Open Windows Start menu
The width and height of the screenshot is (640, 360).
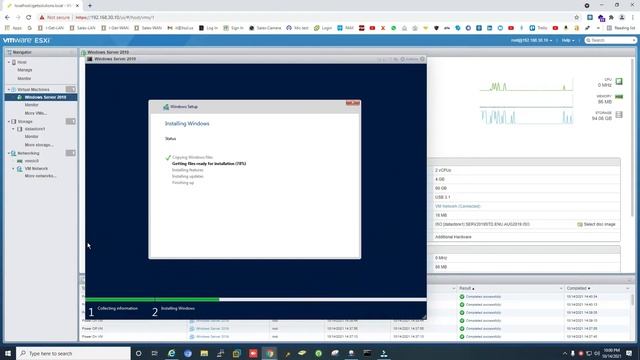pyautogui.click(x=8, y=353)
